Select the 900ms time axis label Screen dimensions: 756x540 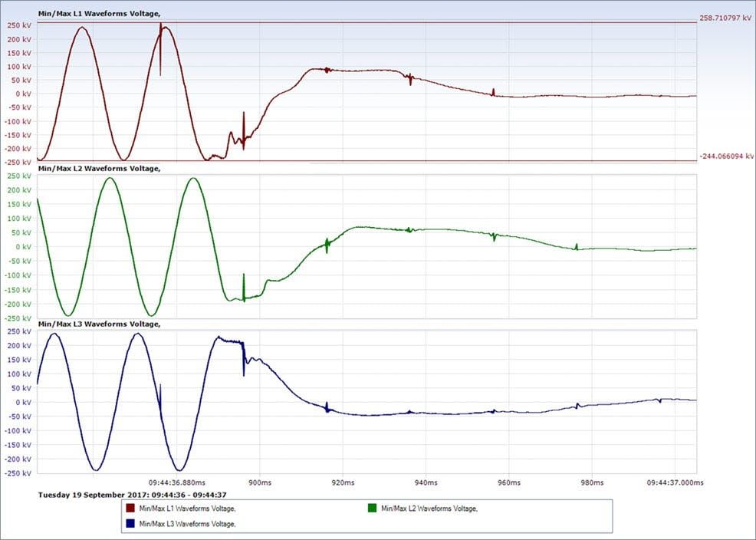pos(260,482)
